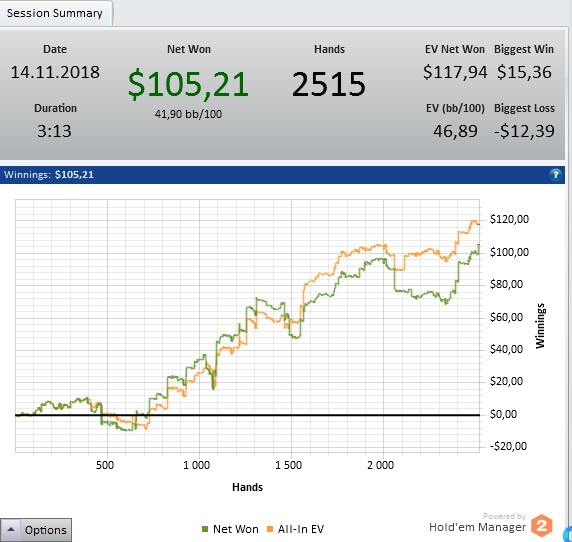Click the Hold'em Manager 2 logo icon
This screenshot has width=572, height=542.
[542, 526]
